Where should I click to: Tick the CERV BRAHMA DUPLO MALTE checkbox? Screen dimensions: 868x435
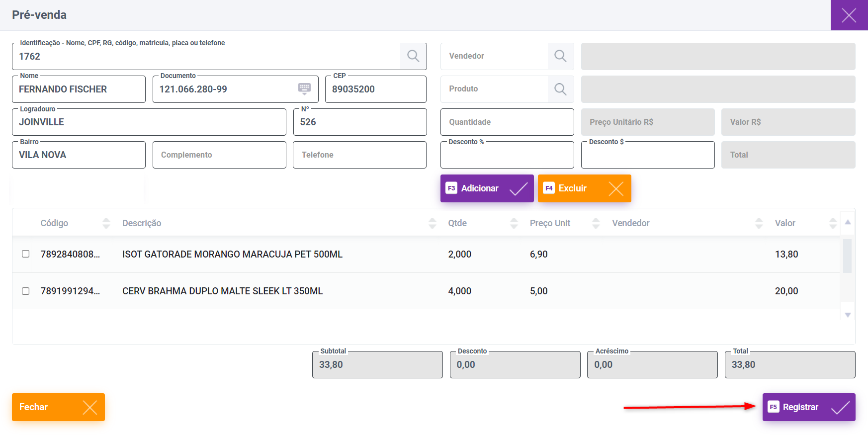coord(26,291)
